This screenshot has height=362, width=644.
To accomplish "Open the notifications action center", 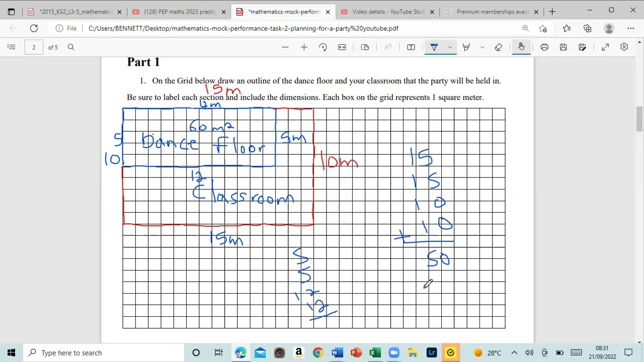I will 628,352.
